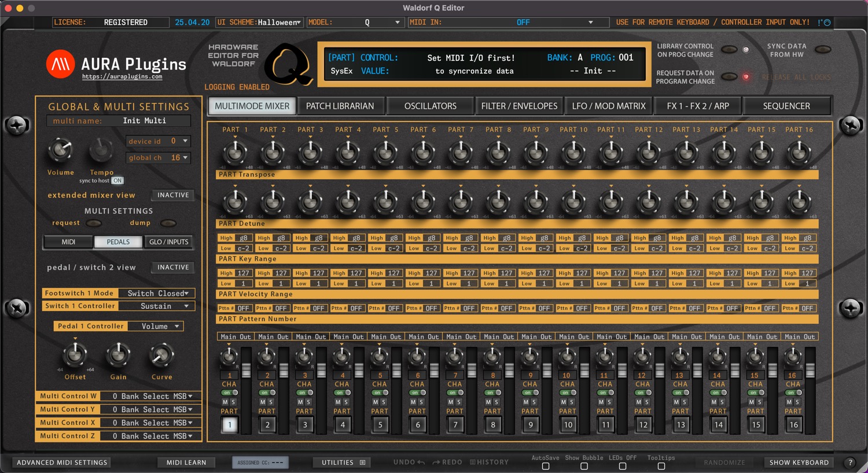Click extended mixer view INACTIVE button
The image size is (868, 473).
point(173,195)
